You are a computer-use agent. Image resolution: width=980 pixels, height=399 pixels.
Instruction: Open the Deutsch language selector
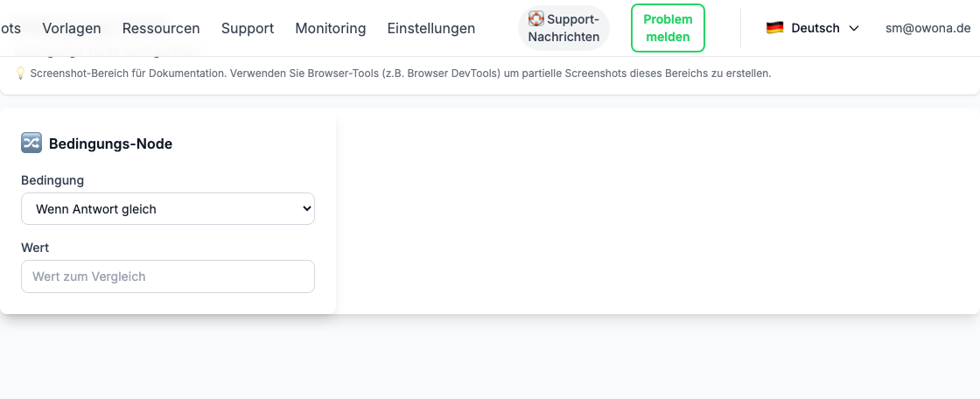tap(812, 28)
